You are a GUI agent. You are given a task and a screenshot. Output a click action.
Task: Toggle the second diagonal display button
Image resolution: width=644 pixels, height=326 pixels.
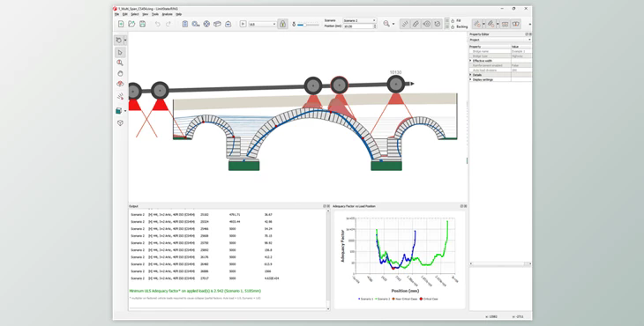click(416, 24)
